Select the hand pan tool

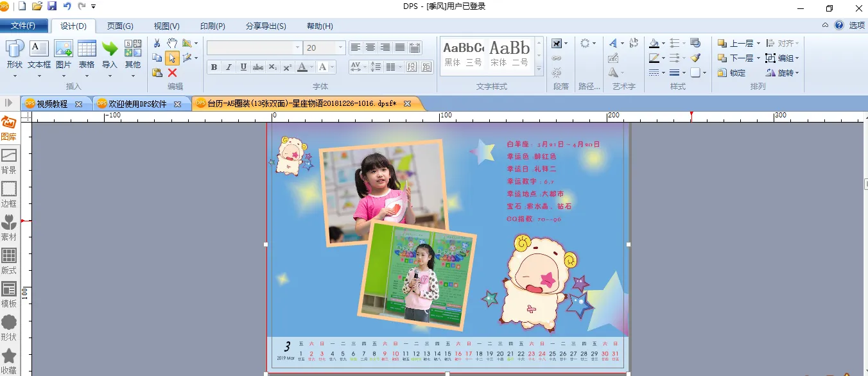pos(172,44)
